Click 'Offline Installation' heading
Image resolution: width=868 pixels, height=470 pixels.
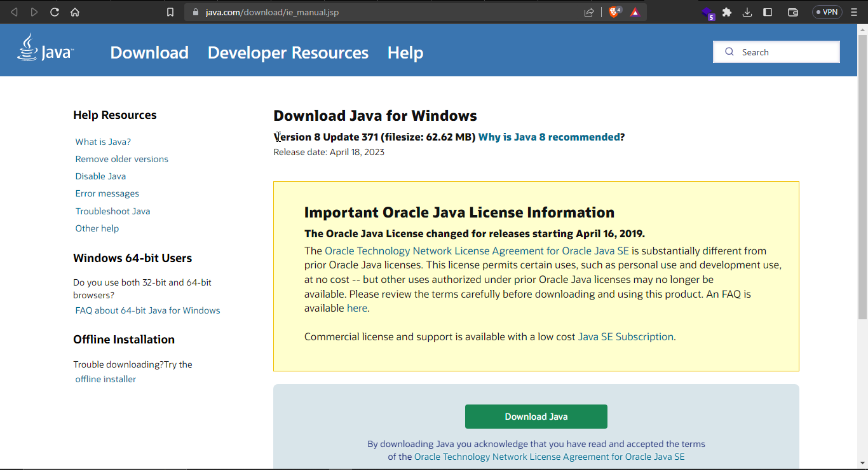click(x=124, y=340)
